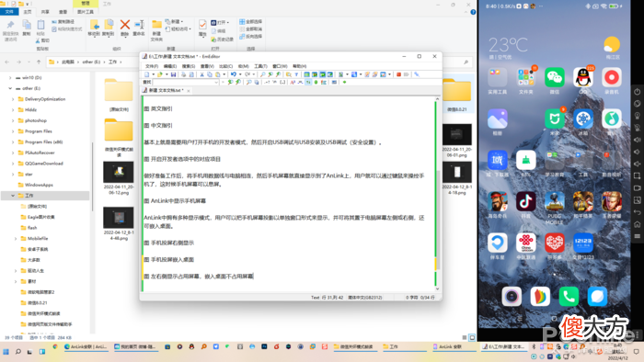Click the EmEditor Open file icon
Viewport: 644px width, 362px height.
coord(160,74)
